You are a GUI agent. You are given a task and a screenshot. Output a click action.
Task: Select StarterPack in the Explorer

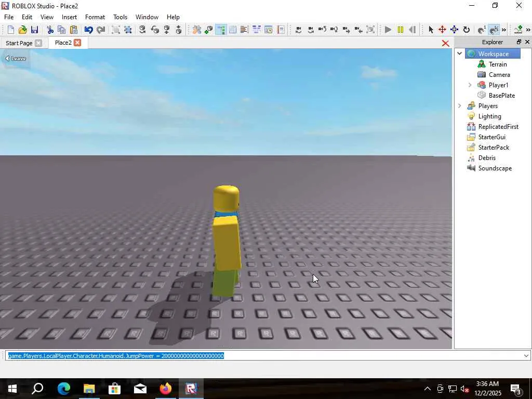[494, 148]
